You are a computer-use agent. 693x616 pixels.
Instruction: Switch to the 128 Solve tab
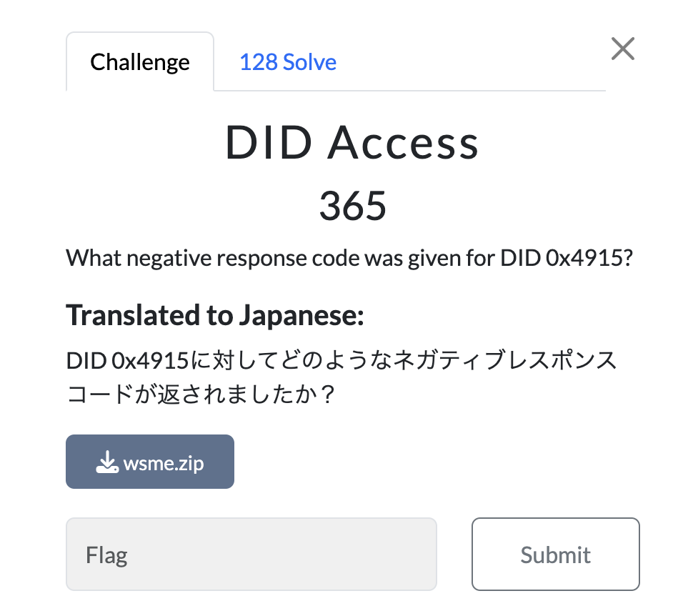pos(288,62)
